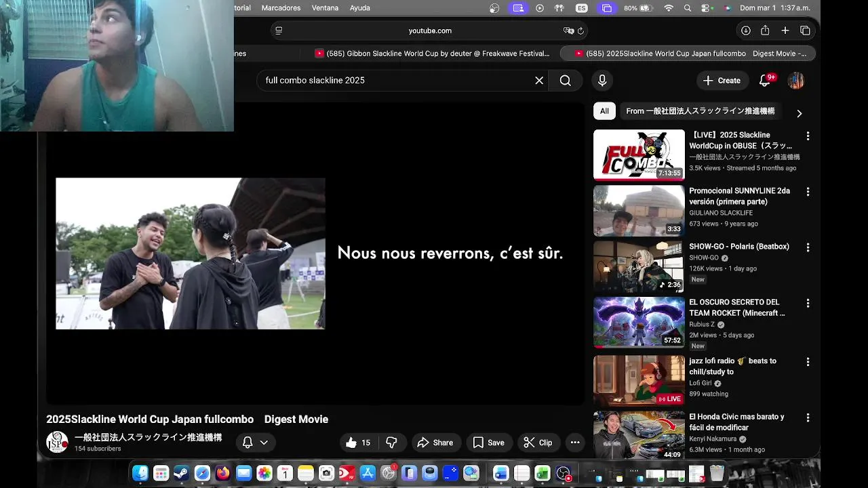The width and height of the screenshot is (868, 488).
Task: Open options for jazz lofi radio stream
Action: [x=808, y=362]
